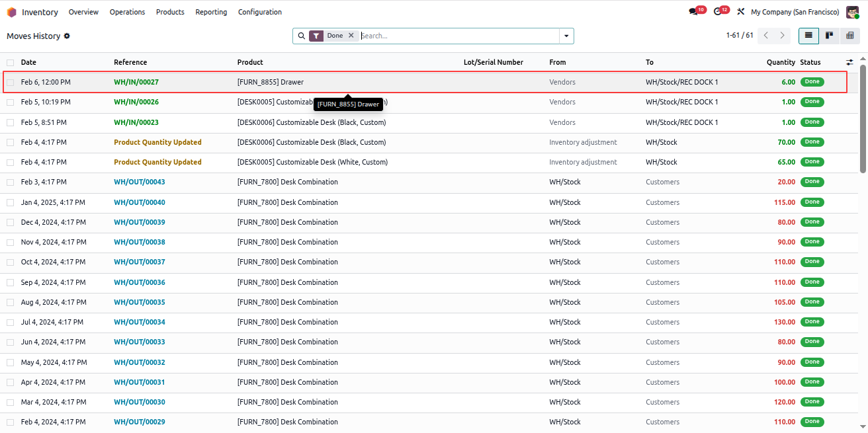868x433 pixels.
Task: Open reference WH/IN/00023
Action: click(136, 122)
